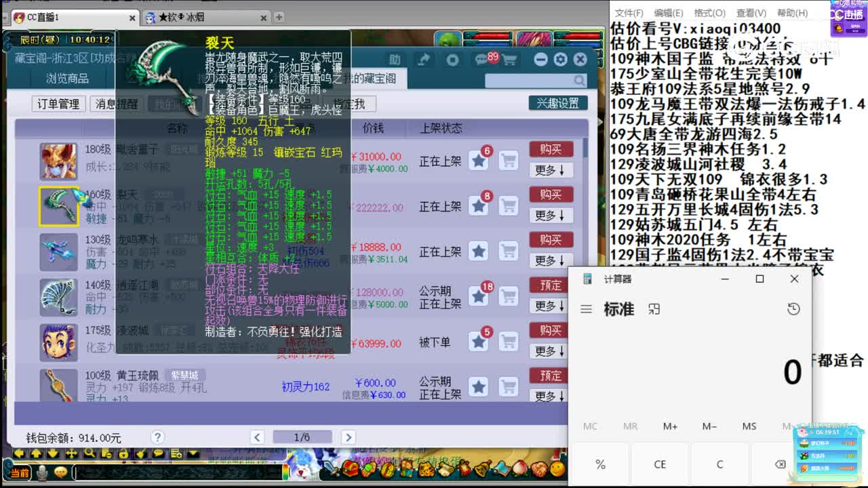
Task: Open new tab plus button
Action: pyautogui.click(x=278, y=17)
